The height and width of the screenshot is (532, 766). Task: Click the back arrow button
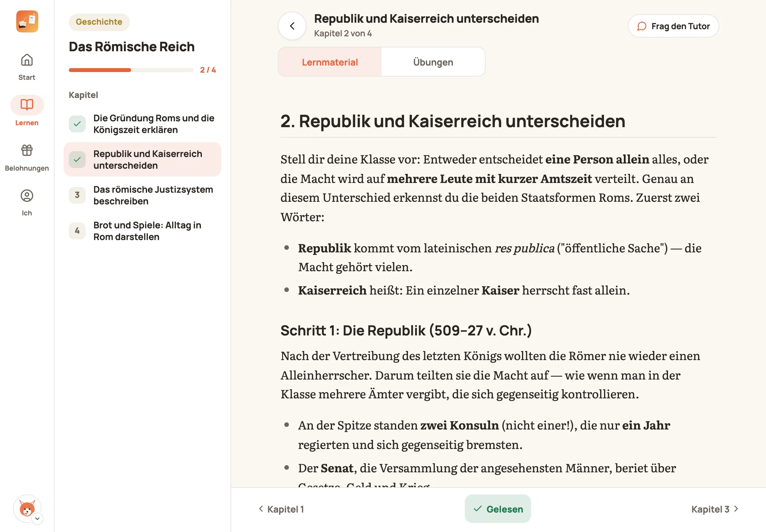point(292,26)
